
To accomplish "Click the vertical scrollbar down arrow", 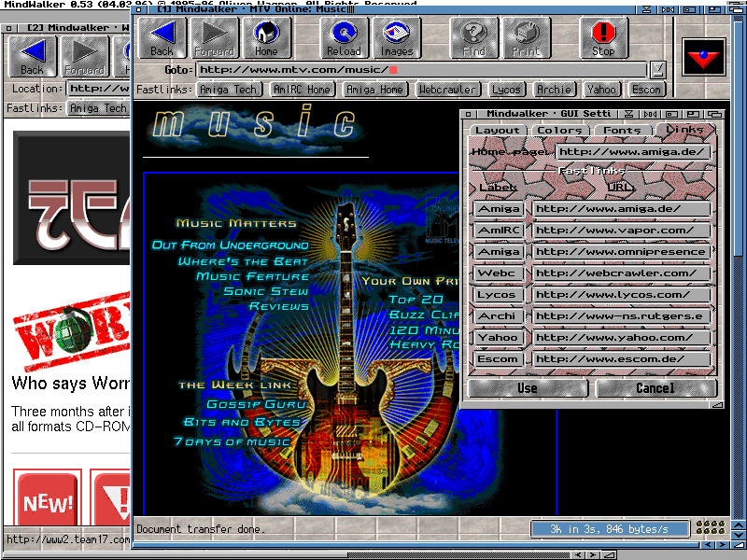I will (x=739, y=536).
